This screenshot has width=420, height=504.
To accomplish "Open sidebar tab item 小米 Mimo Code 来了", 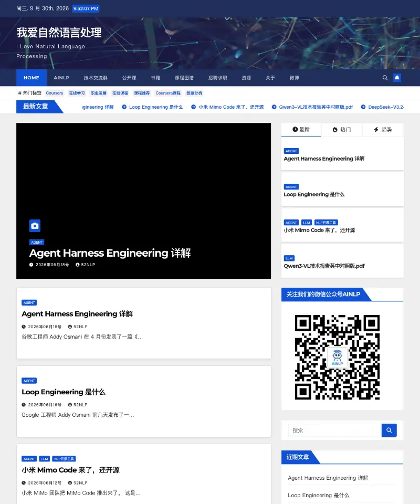I will [x=319, y=230].
